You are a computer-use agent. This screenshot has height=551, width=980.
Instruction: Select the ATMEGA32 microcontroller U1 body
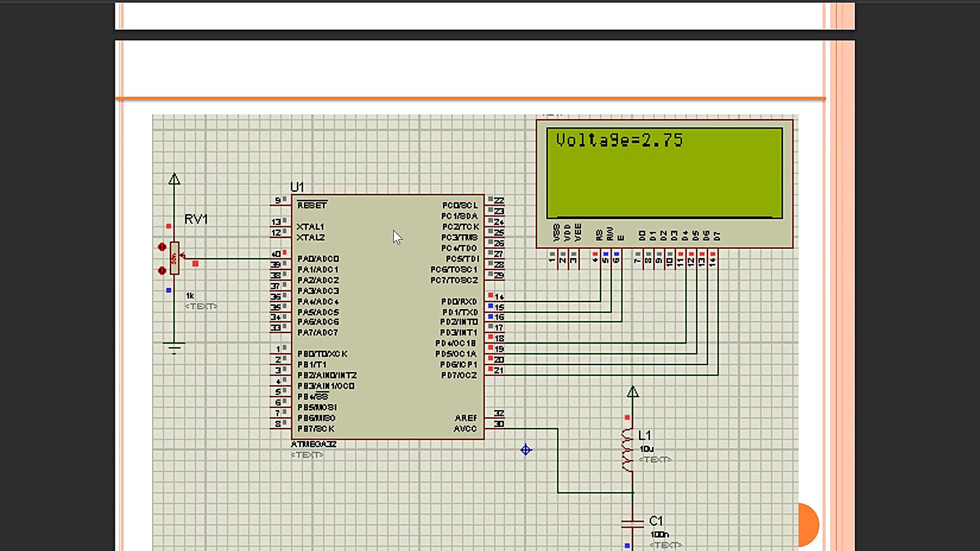(x=388, y=316)
